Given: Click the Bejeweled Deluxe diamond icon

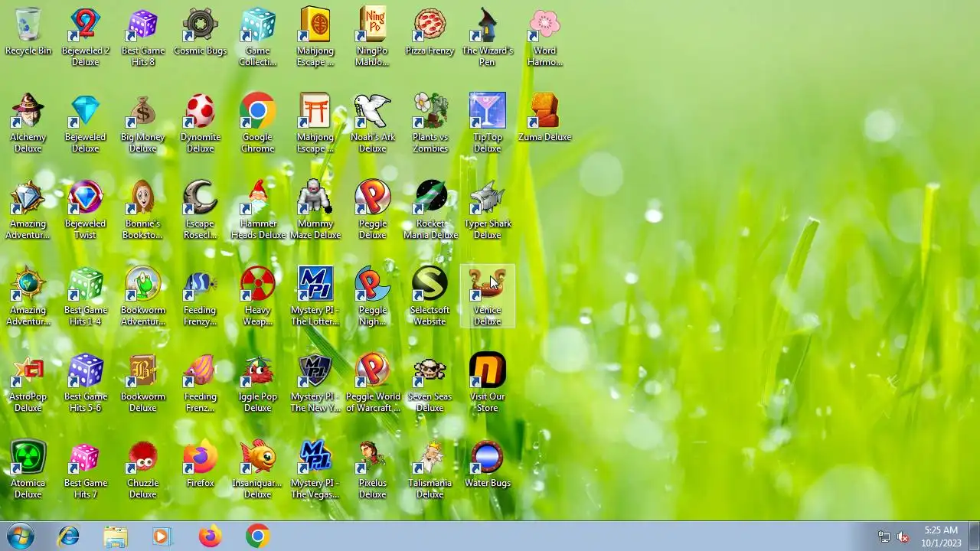Looking at the screenshot, I should click(x=85, y=111).
